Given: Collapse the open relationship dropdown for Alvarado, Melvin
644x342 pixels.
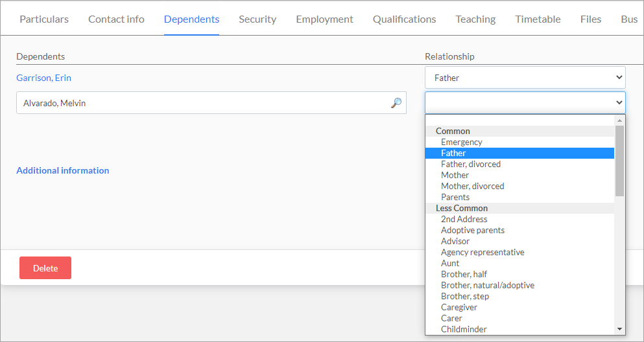Looking at the screenshot, I should tap(525, 102).
